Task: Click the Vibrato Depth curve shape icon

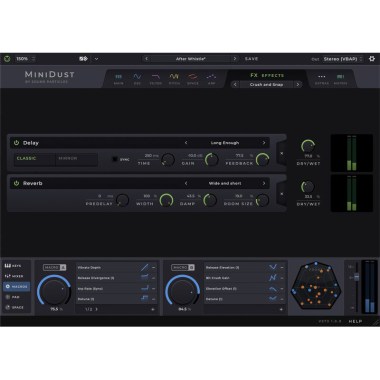Action: pyautogui.click(x=144, y=267)
